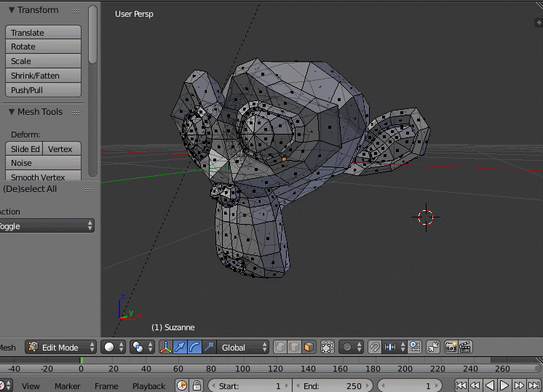The image size is (543, 392).
Task: Click the Translate button
Action: click(43, 33)
